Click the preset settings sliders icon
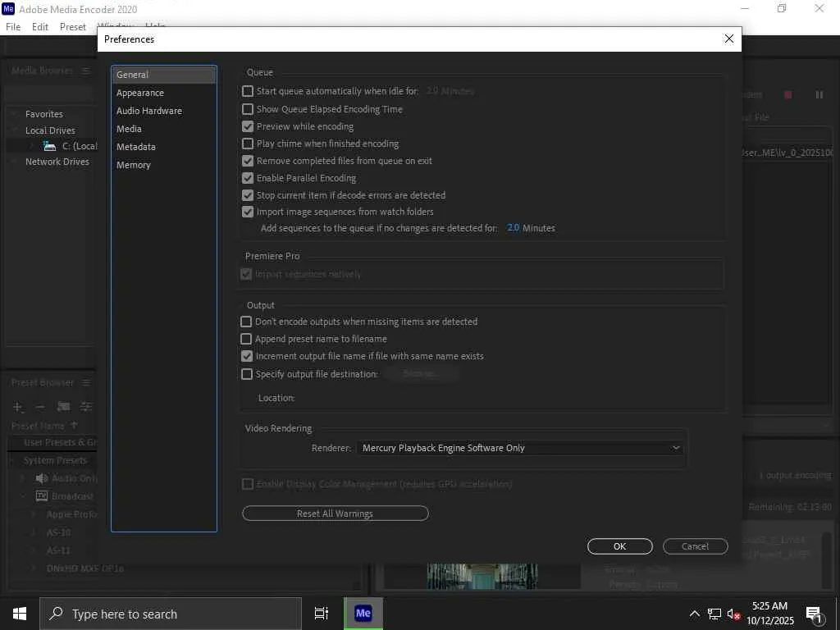Screen dimensions: 840x630 coord(85,407)
